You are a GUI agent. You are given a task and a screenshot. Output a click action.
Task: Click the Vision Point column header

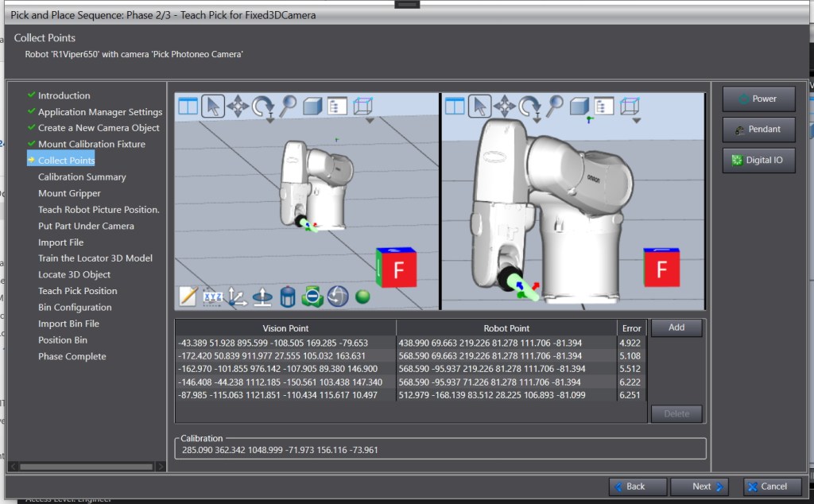pyautogui.click(x=285, y=328)
